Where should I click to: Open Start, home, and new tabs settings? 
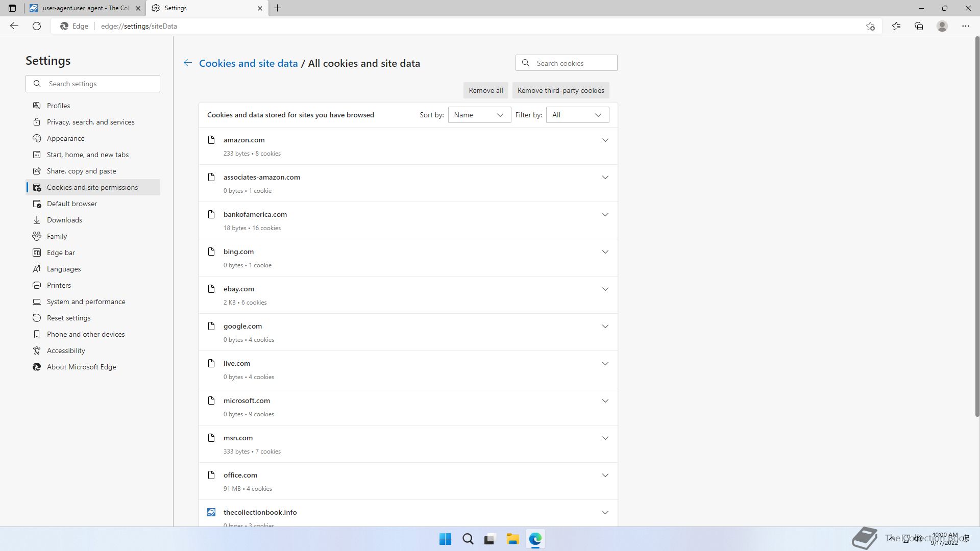[x=93, y=155]
